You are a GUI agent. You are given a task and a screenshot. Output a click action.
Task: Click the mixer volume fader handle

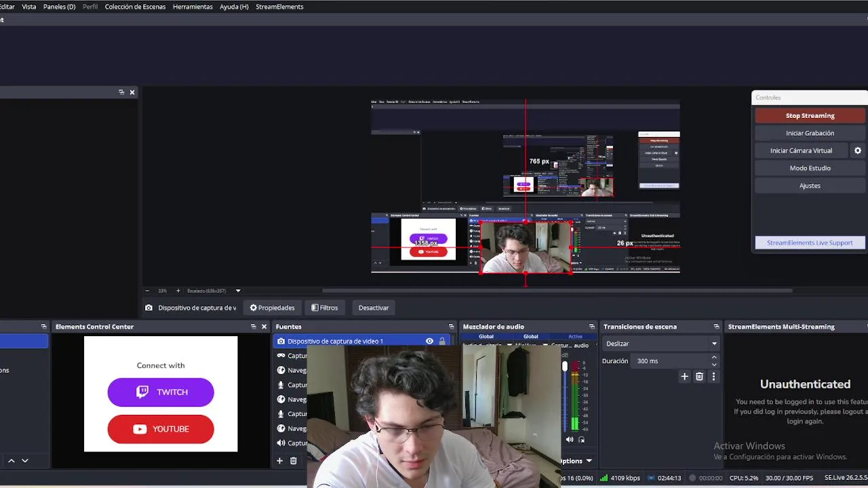coord(565,367)
